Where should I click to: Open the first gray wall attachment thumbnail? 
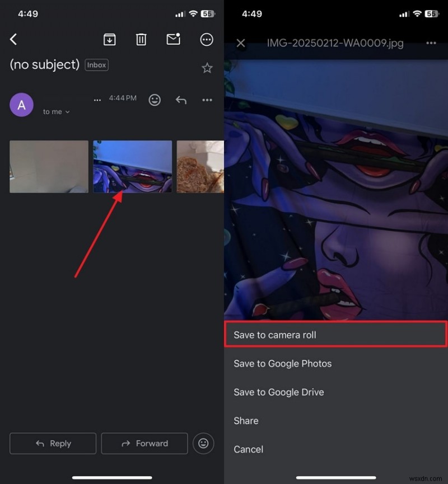49,167
